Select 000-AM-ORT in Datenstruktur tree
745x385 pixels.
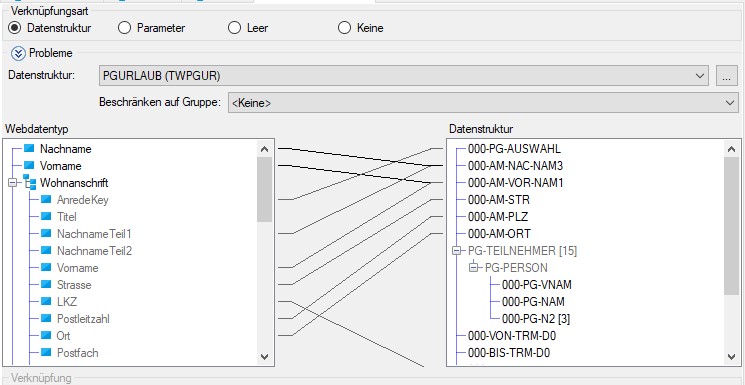pos(499,234)
